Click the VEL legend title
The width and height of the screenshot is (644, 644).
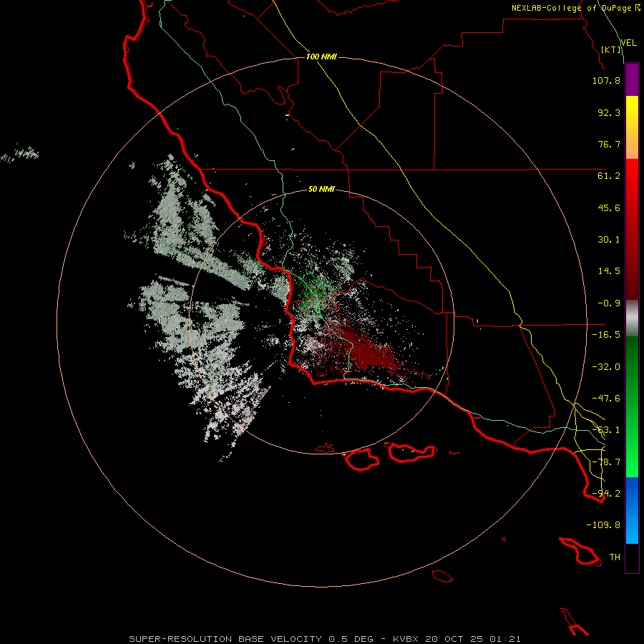click(x=628, y=43)
